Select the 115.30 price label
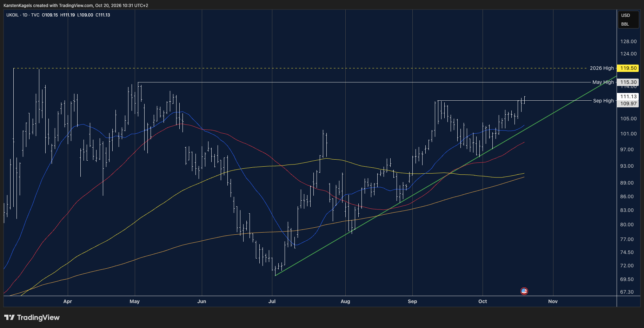Viewport: 644px width, 328px height. pos(628,82)
